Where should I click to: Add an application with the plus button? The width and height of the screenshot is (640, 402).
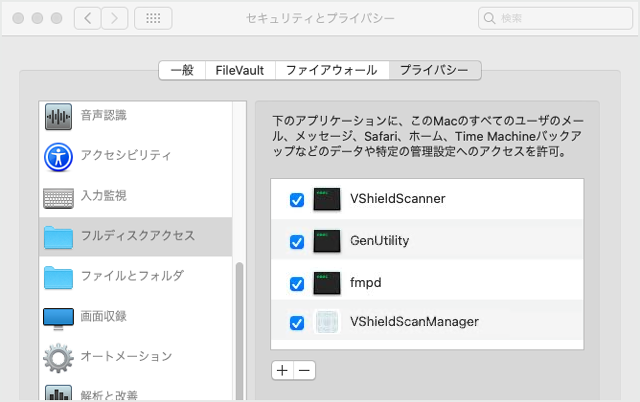coord(282,371)
